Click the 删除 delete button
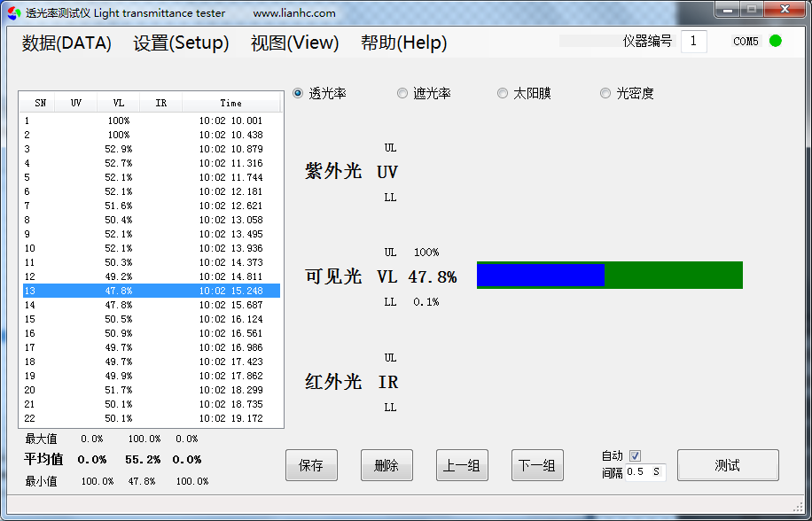This screenshot has height=521, width=812. (386, 465)
